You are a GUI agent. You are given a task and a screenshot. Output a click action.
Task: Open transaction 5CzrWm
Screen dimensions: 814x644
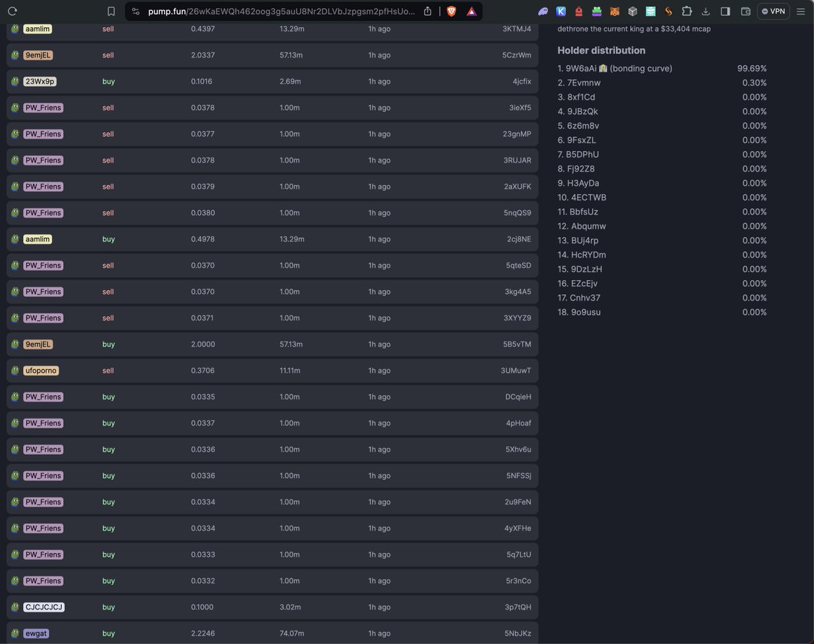point(517,55)
